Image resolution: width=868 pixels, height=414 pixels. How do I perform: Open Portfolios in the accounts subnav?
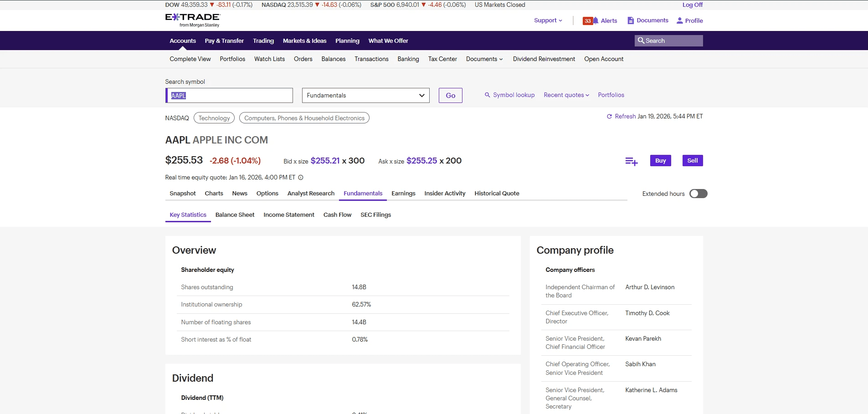(232, 59)
